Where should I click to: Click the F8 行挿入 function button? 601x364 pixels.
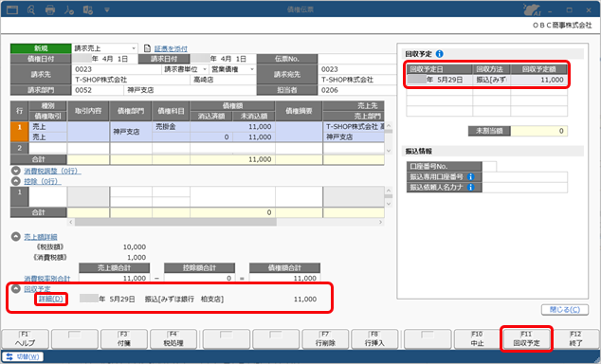point(374,339)
